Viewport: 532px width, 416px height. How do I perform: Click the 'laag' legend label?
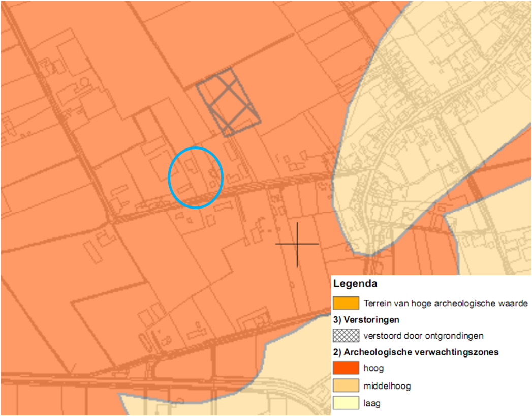tap(371, 403)
